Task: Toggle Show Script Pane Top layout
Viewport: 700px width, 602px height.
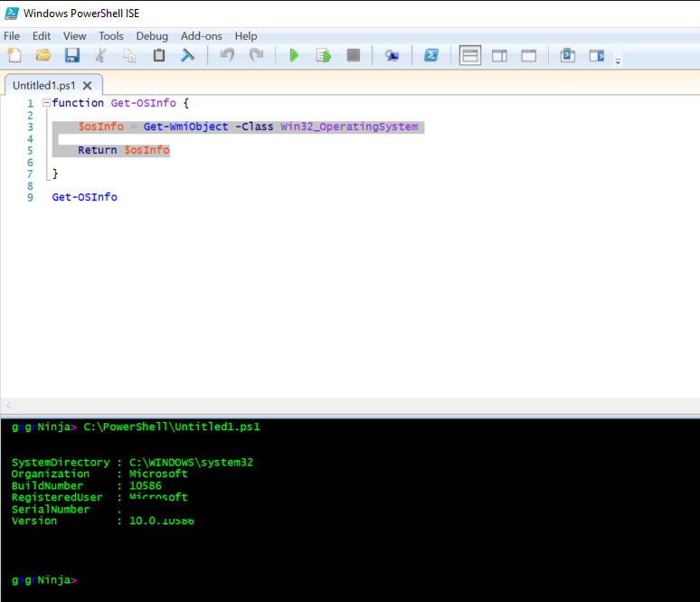Action: [x=469, y=56]
